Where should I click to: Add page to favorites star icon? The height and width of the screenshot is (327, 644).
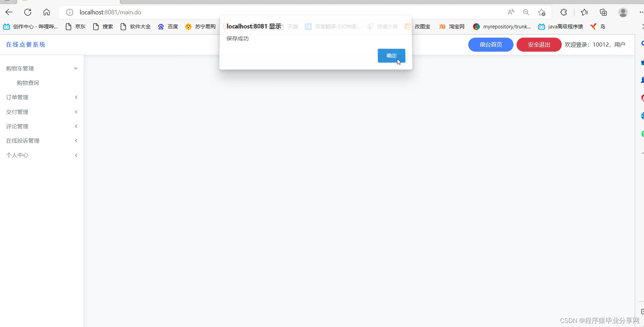click(x=542, y=12)
